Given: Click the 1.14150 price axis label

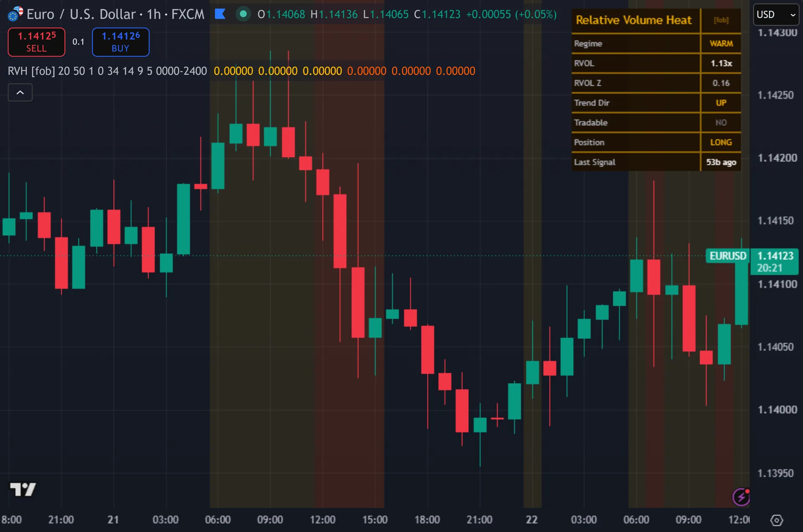Looking at the screenshot, I should (x=775, y=221).
